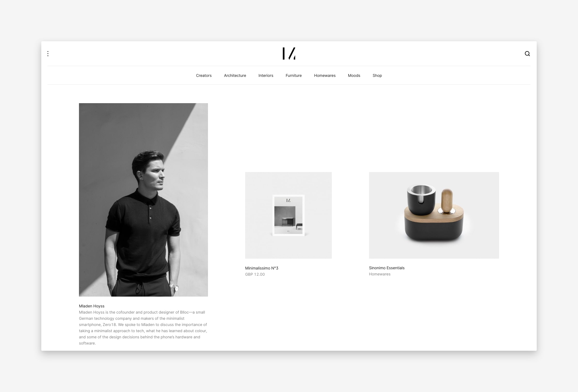Click the GBP 12.00 price on magazine
This screenshot has width=578, height=392.
point(255,274)
